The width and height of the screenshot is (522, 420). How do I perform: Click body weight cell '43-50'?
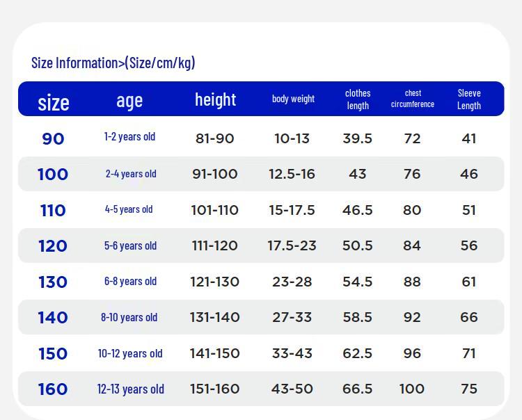(292, 389)
